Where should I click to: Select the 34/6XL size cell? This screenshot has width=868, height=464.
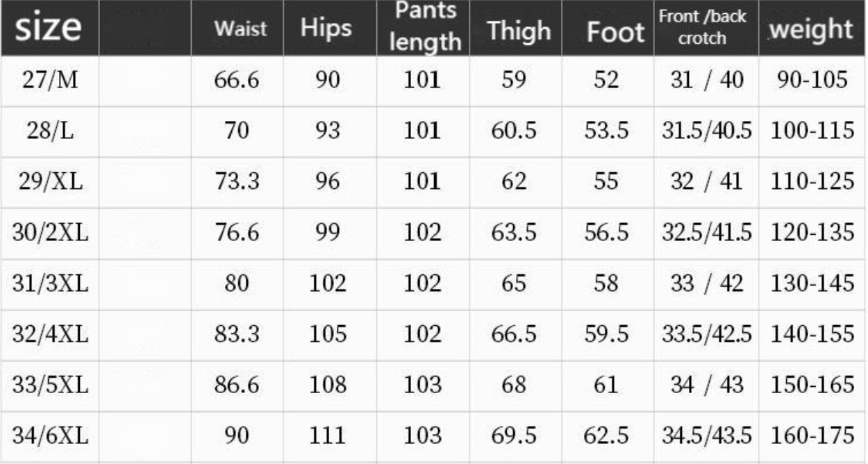[x=50, y=436]
